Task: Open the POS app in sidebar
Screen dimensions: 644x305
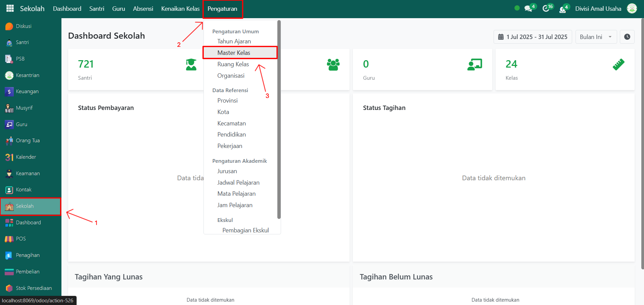Action: (x=20, y=239)
